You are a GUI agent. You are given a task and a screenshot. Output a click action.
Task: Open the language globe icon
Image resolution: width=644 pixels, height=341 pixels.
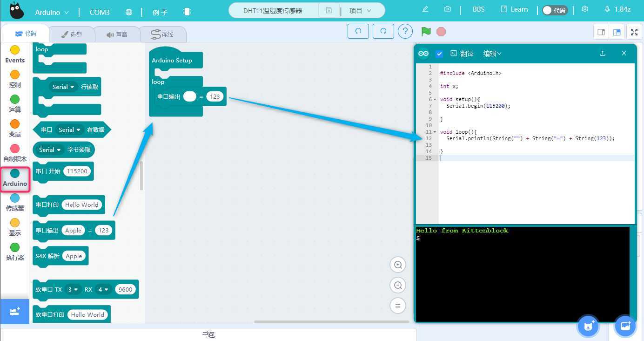(x=129, y=12)
